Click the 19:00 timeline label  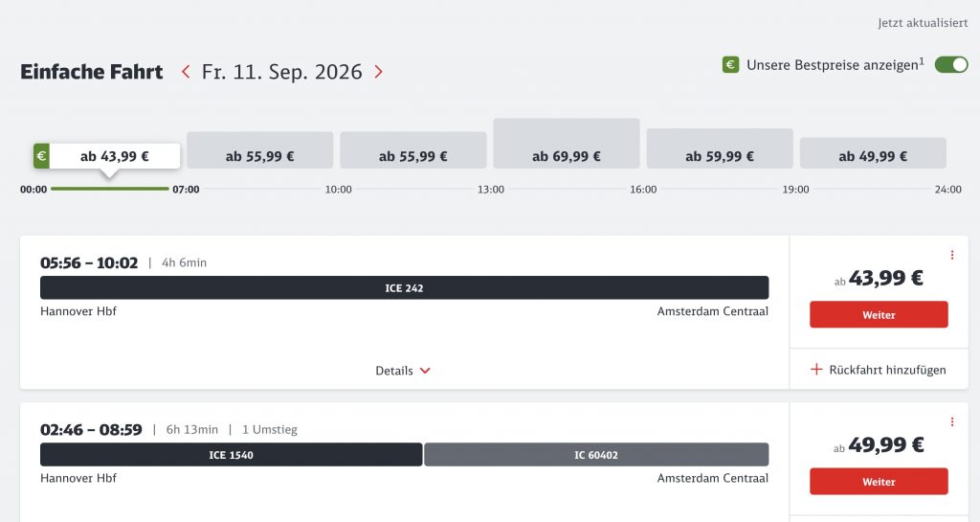coord(795,190)
